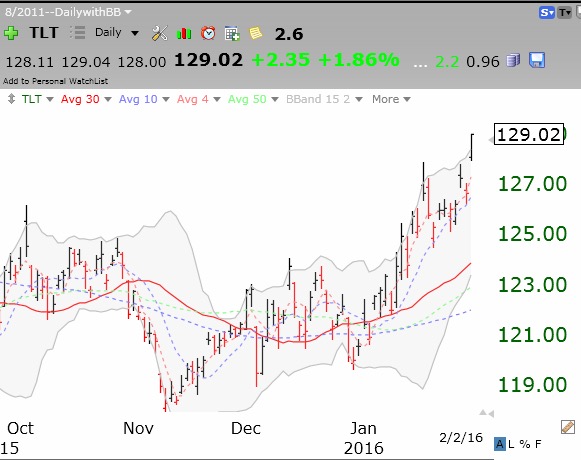This screenshot has height=460, width=581.
Task: Open the More indicators menu
Action: (x=391, y=99)
